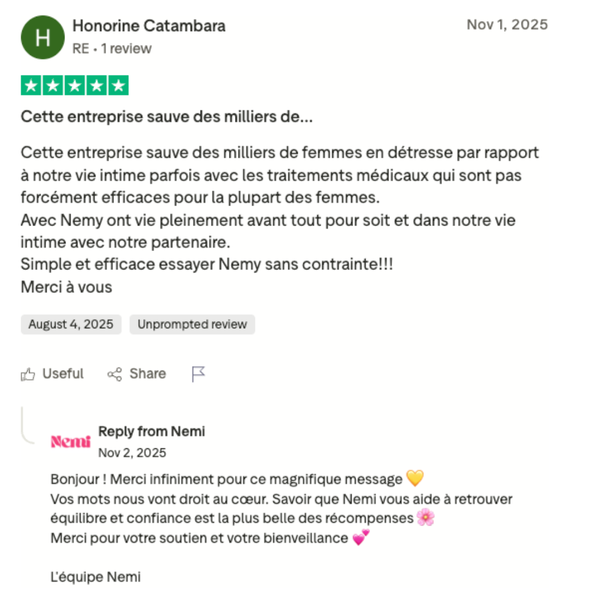Screen dimensions: 600x600
Task: Click the yellow heart emoji in reply
Action: pos(415,479)
